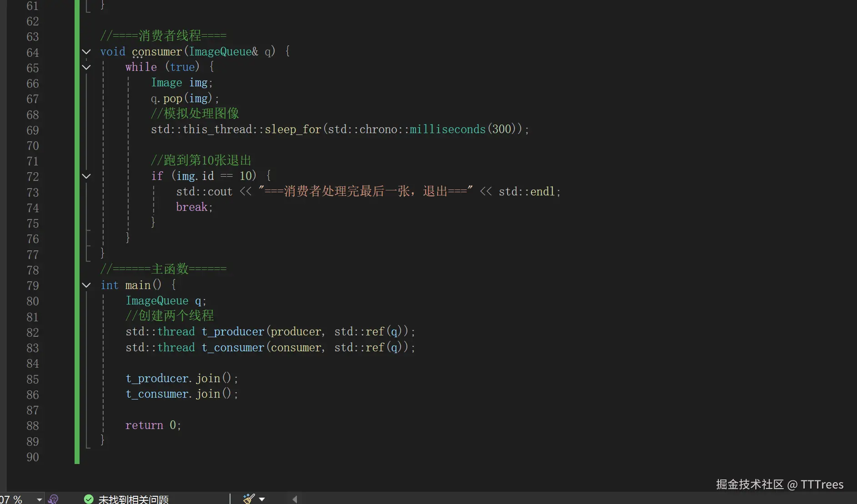Click the string literal 消费者处理完最后一张

(x=366, y=191)
